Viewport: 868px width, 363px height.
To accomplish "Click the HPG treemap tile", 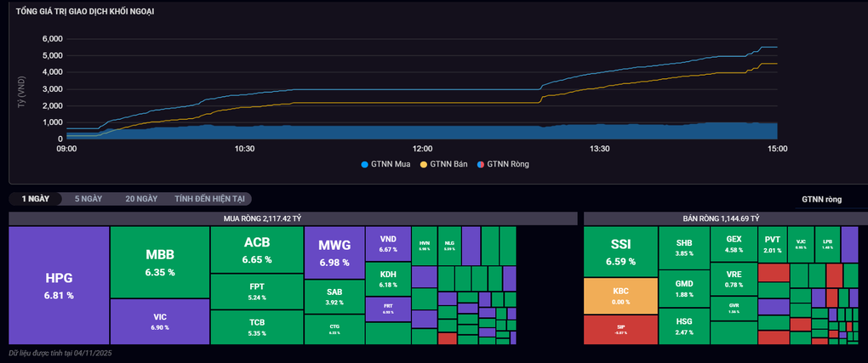I will pyautogui.click(x=59, y=286).
